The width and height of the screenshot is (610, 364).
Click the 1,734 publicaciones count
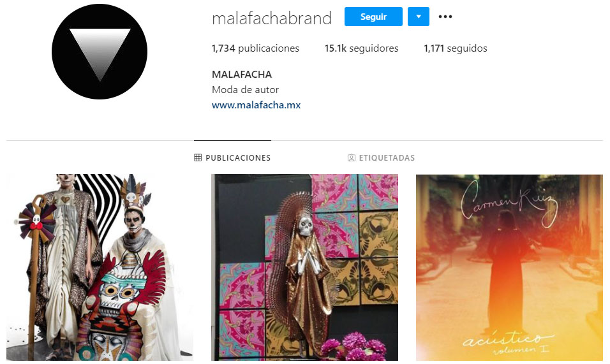click(255, 48)
